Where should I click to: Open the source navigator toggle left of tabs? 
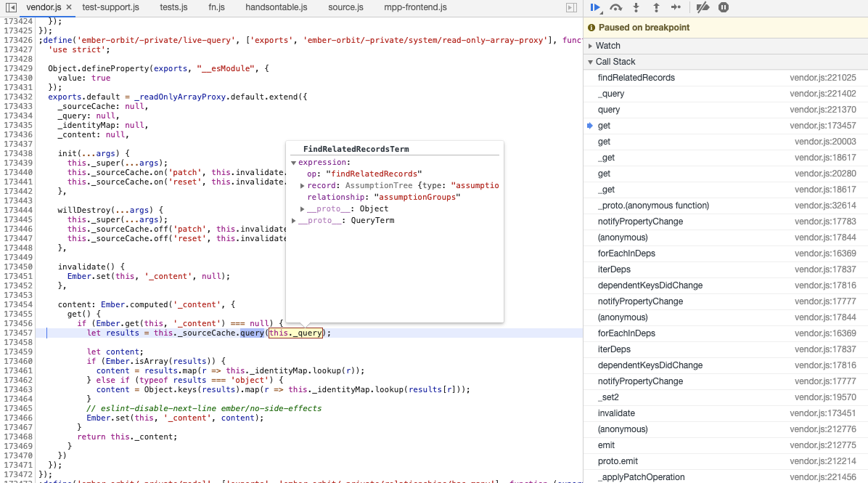click(10, 7)
